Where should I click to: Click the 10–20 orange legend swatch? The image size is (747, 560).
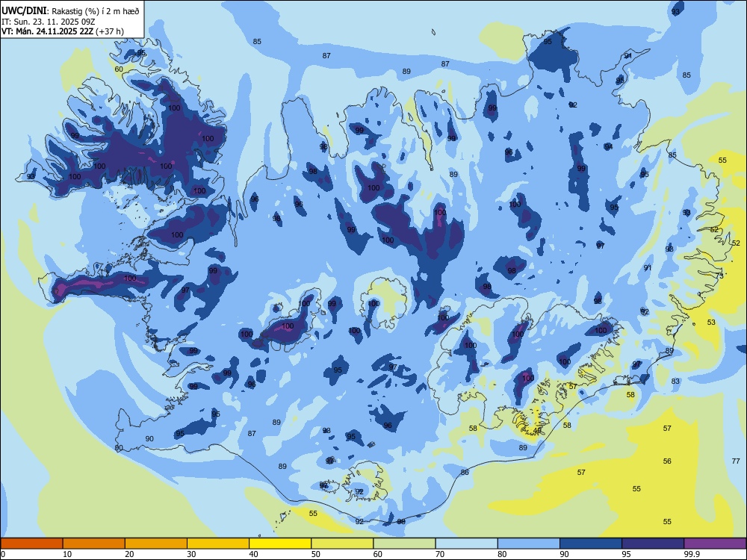click(94, 544)
